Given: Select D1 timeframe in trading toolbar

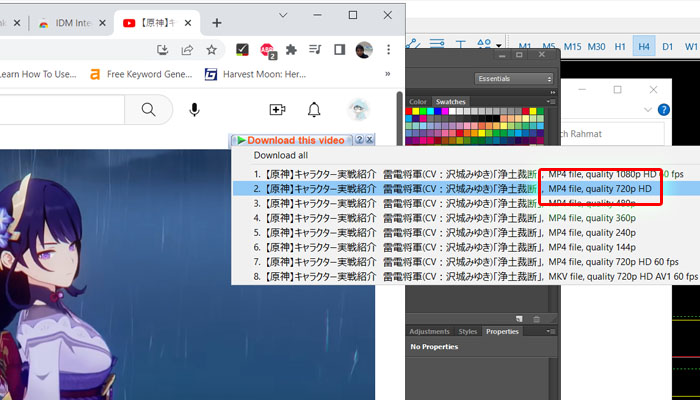Looking at the screenshot, I should pos(667,46).
